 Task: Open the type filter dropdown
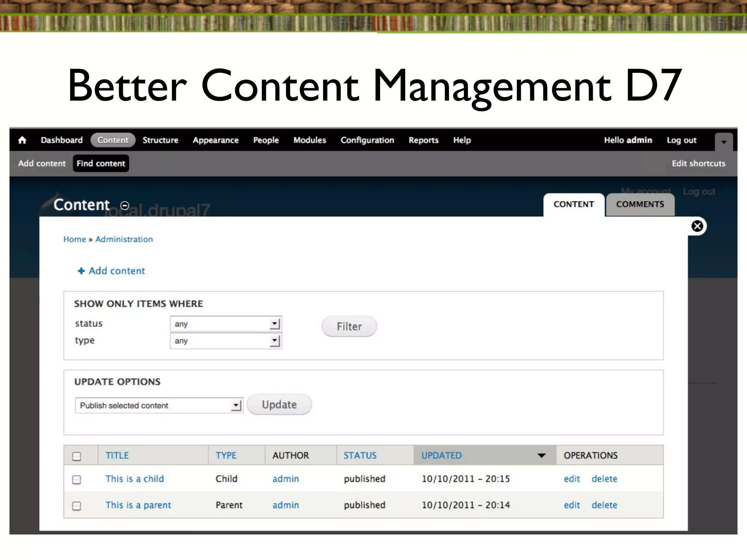[x=226, y=341]
